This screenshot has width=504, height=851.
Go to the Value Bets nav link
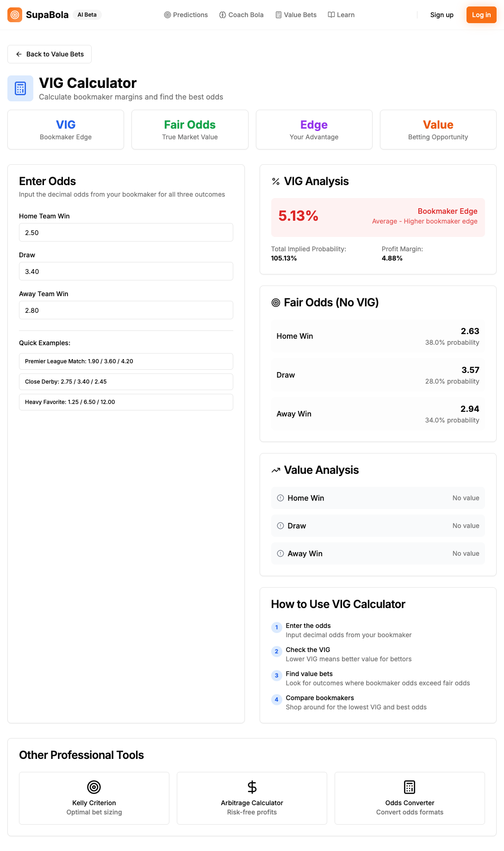[x=296, y=15]
